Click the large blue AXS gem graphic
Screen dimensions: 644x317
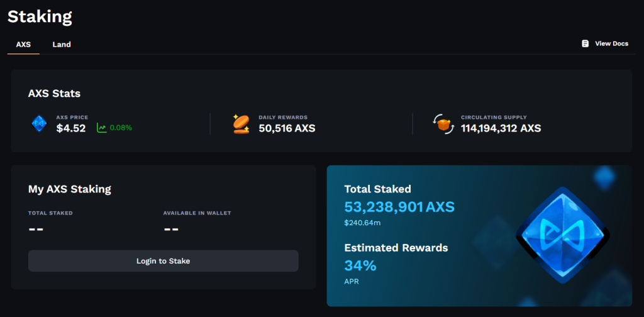(x=563, y=236)
